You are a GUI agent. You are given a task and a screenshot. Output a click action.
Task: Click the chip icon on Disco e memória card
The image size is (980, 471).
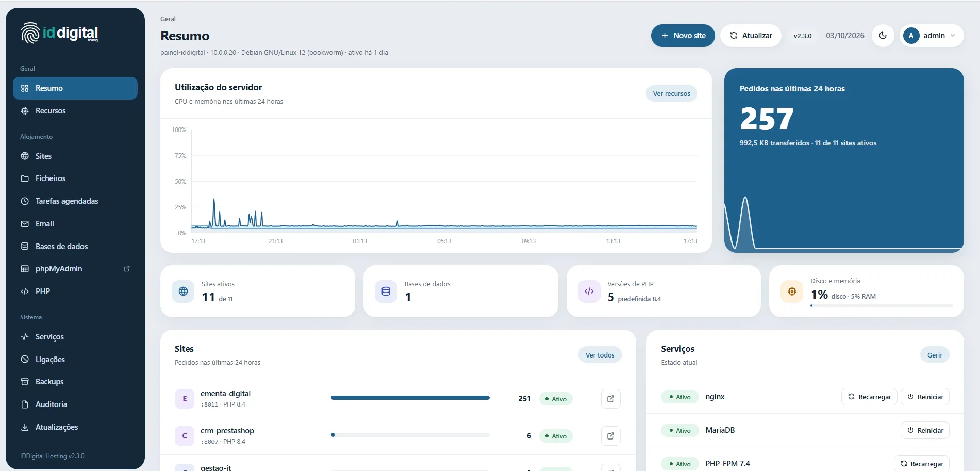[x=792, y=291]
